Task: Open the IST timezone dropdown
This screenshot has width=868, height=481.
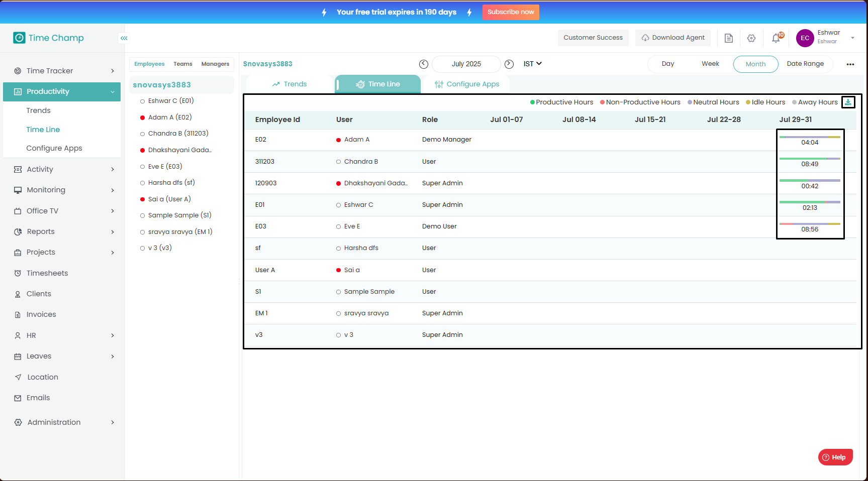Action: point(532,64)
